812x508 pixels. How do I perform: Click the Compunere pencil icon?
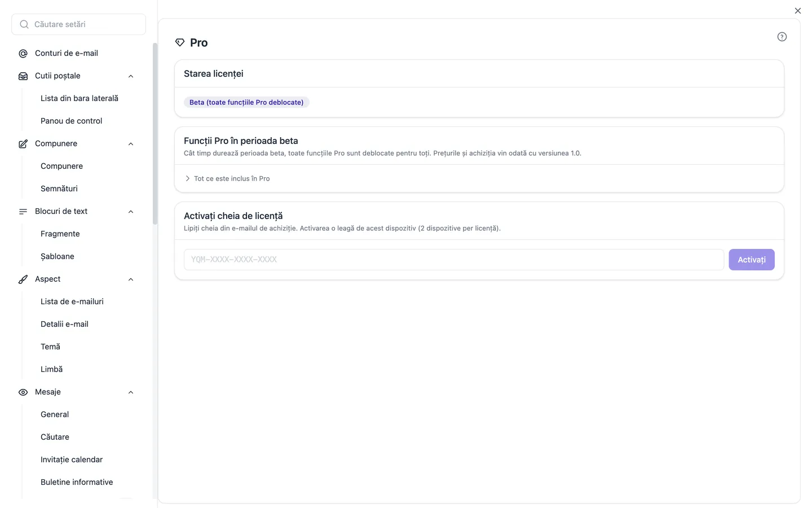pos(23,144)
